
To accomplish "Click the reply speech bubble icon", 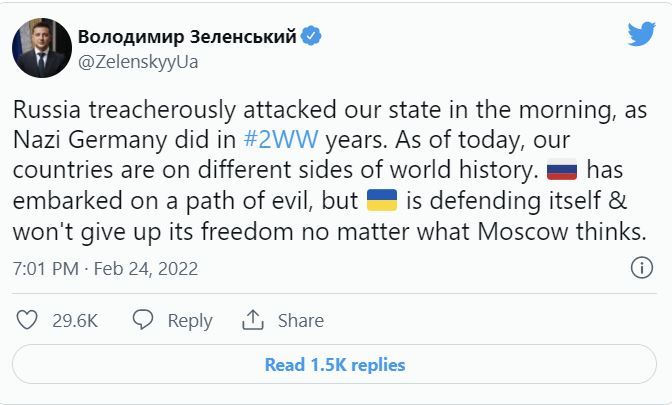I will click(x=144, y=320).
